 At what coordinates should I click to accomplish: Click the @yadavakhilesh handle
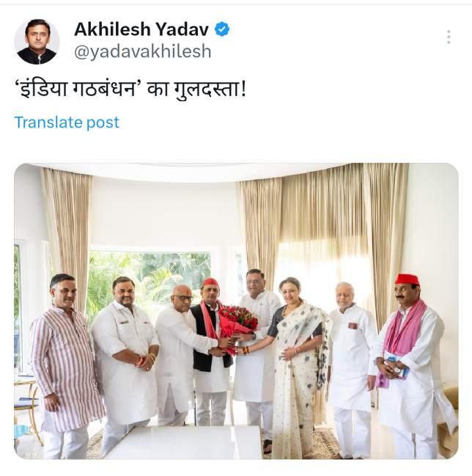[x=143, y=51]
